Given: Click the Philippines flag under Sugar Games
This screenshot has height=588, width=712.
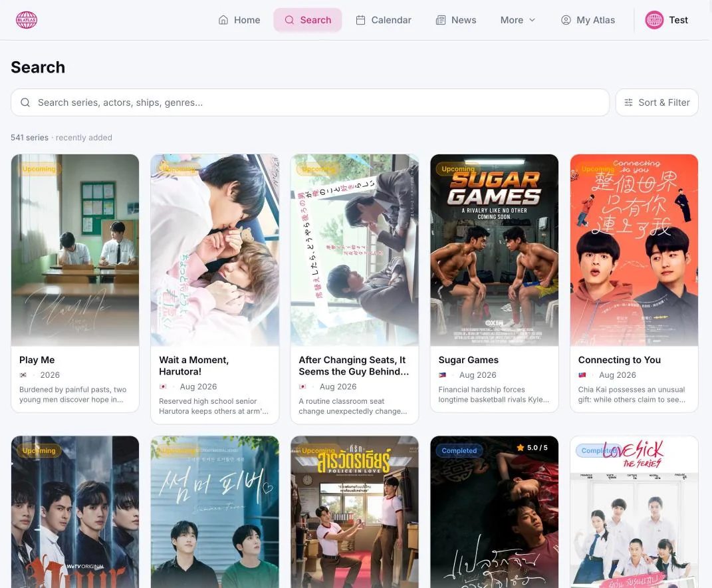Looking at the screenshot, I should (x=442, y=375).
